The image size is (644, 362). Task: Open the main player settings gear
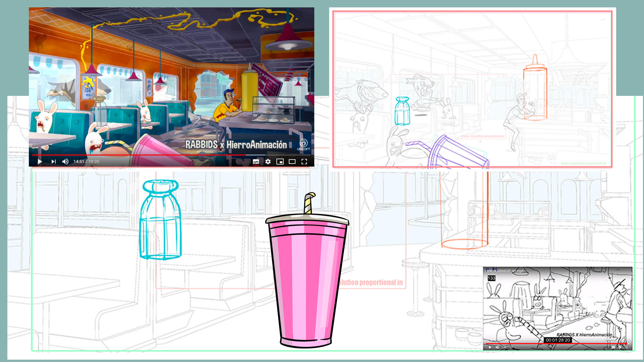268,162
